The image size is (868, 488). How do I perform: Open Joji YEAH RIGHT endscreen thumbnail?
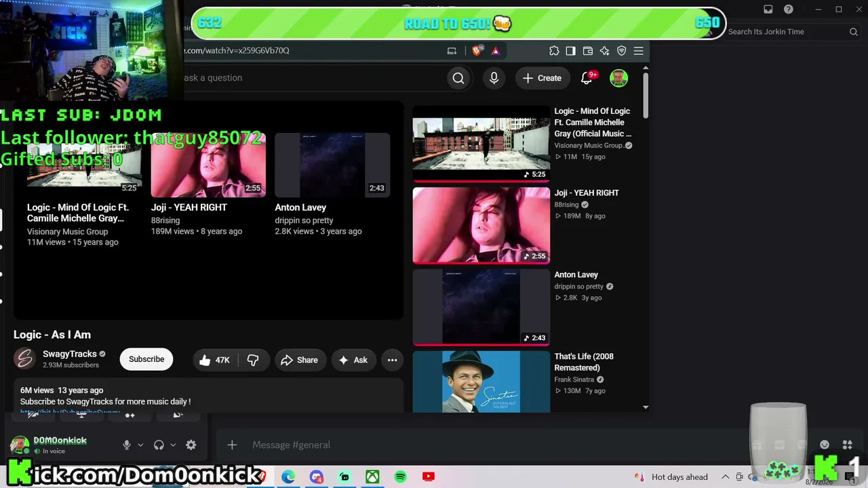click(x=208, y=165)
